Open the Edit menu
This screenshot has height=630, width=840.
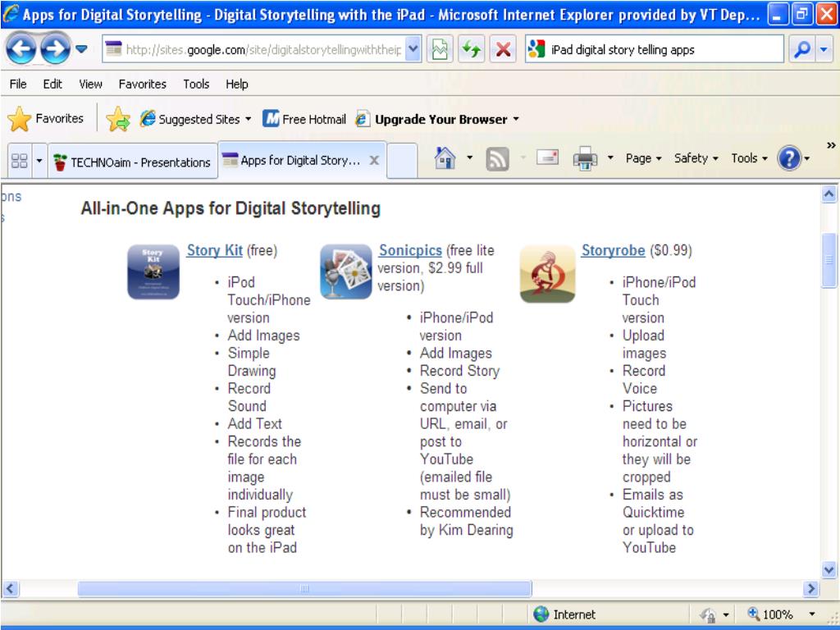click(52, 84)
